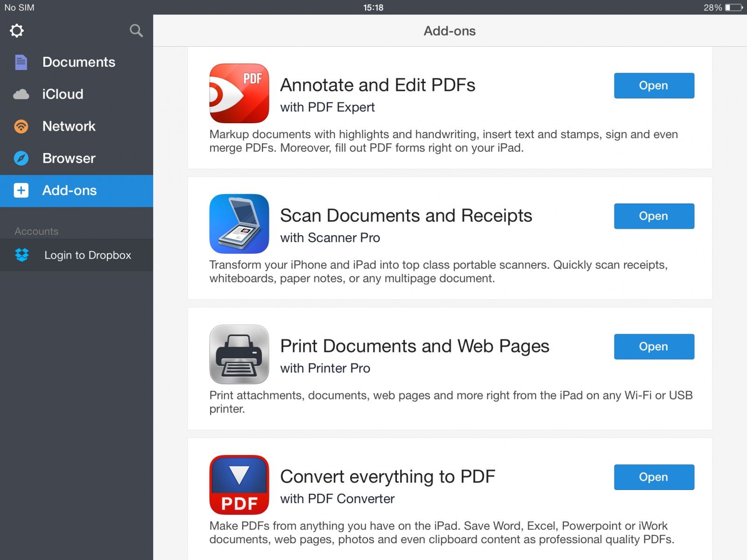Tap the Scanner Pro app icon
Viewport: 747px width, 560px height.
click(239, 224)
